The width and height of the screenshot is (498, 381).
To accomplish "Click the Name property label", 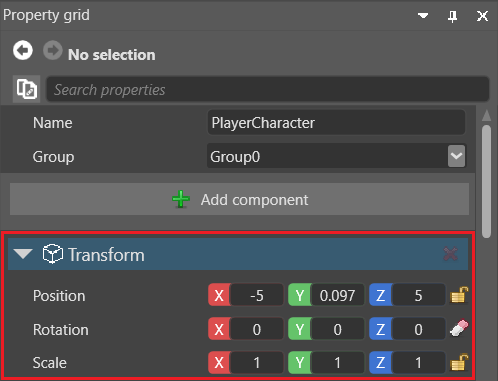I will (x=53, y=123).
